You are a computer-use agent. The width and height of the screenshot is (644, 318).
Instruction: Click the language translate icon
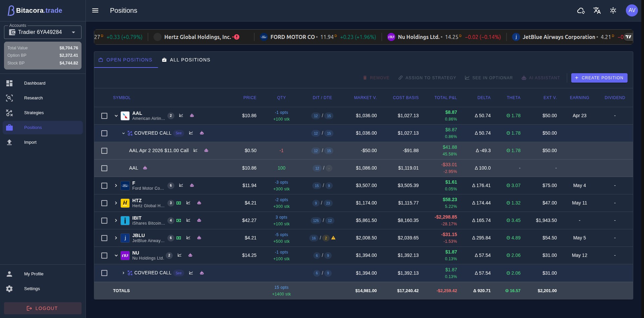pyautogui.click(x=597, y=10)
